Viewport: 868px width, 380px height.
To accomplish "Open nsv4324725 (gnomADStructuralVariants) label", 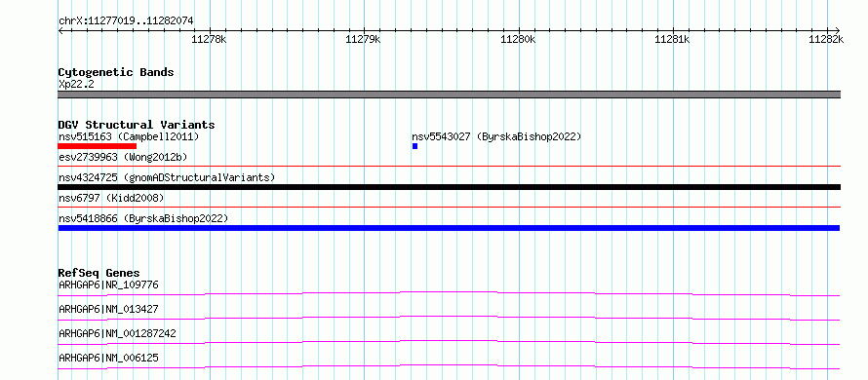I will [167, 177].
